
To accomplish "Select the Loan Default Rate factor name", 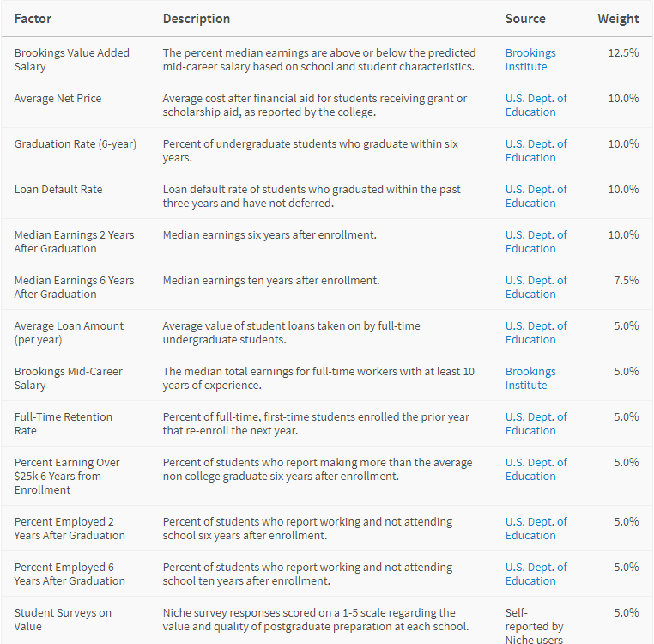I will 58,190.
